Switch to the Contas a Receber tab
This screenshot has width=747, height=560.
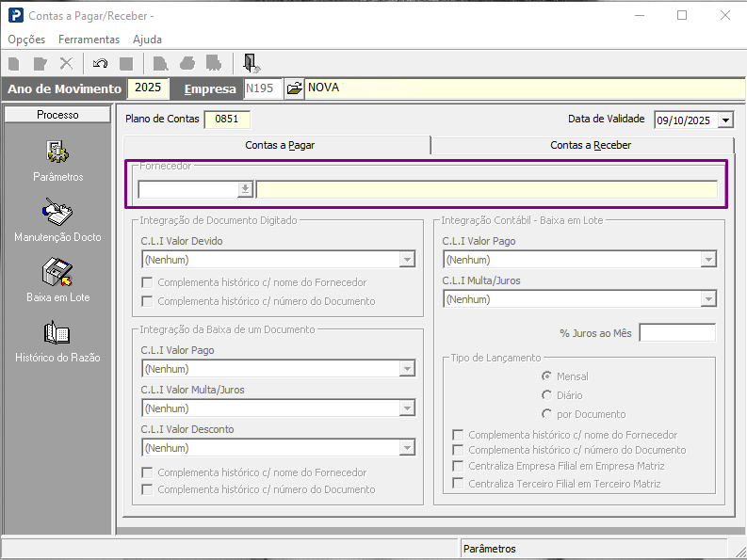point(591,145)
